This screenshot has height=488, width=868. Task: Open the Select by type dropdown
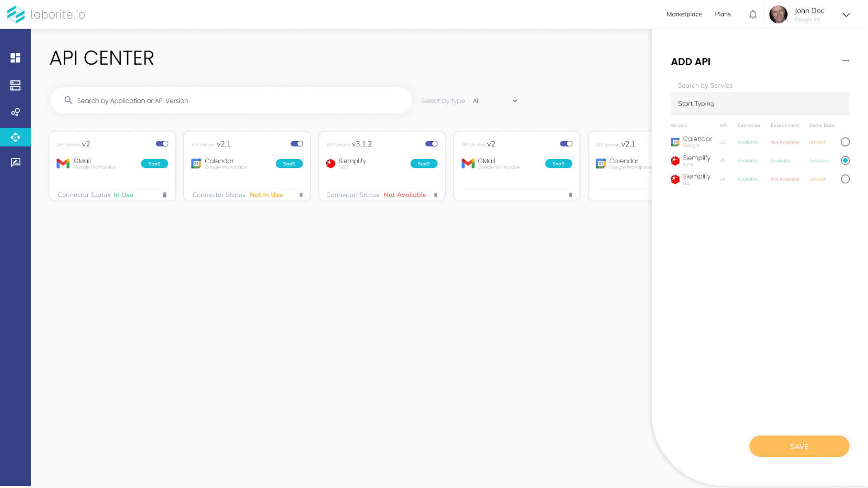click(495, 101)
